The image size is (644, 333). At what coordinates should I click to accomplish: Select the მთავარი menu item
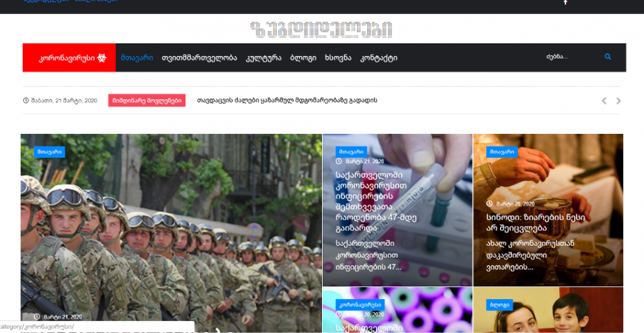tap(137, 58)
